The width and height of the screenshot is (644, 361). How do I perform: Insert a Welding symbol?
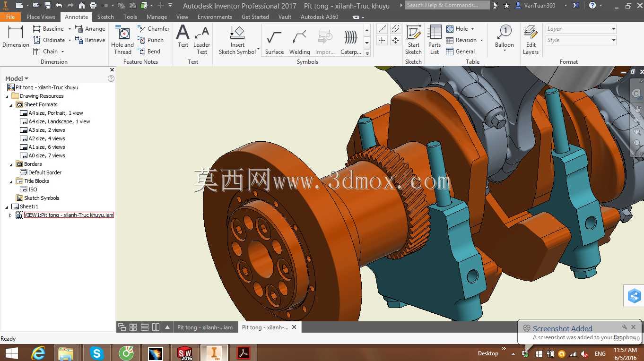coord(300,42)
